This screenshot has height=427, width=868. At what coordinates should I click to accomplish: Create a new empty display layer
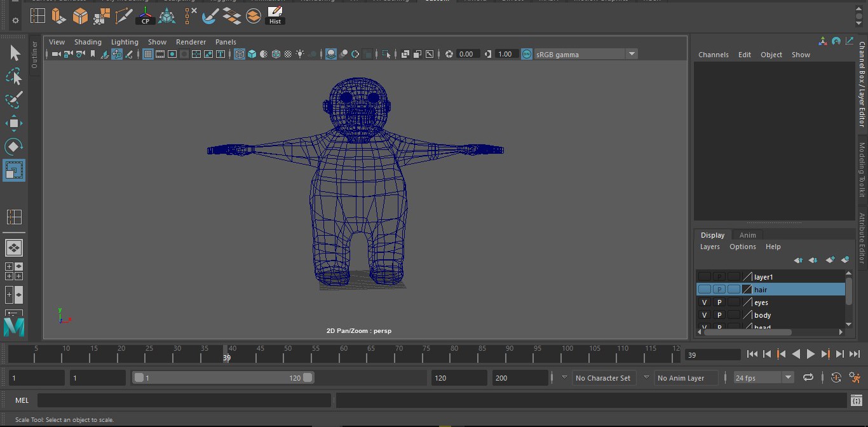(x=830, y=260)
